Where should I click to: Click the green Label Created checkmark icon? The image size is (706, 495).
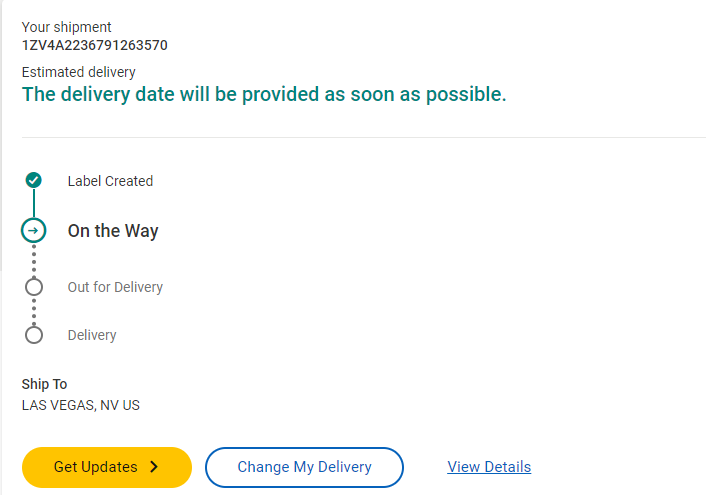point(34,181)
